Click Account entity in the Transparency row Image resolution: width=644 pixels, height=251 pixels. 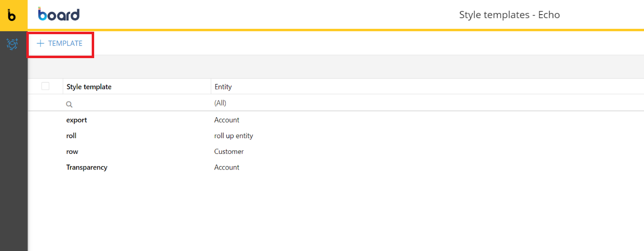(227, 167)
